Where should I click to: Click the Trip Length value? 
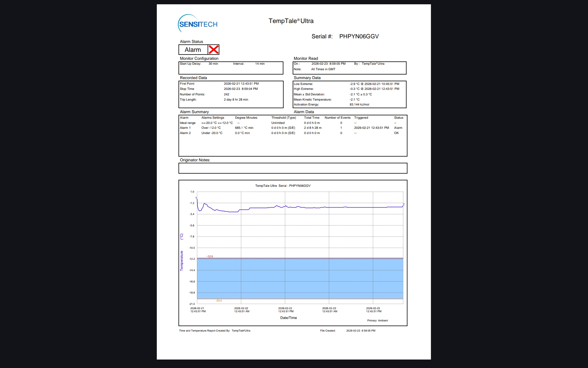pos(236,100)
